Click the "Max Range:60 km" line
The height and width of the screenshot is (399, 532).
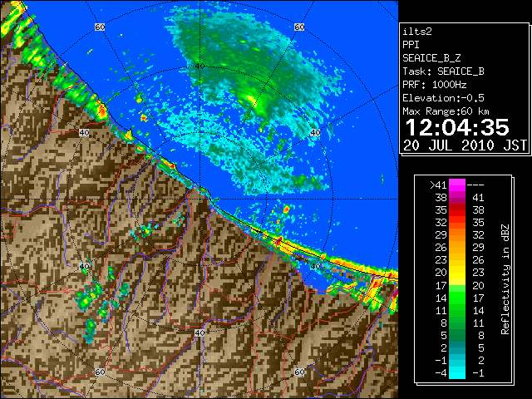click(446, 111)
